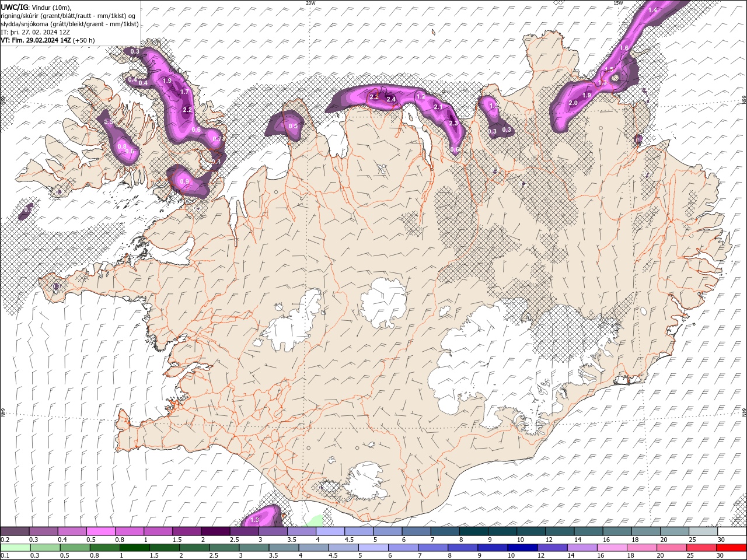This screenshot has width=747, height=560.
Task: Click the 1.4 snowfall value near top edge
Action: 652,10
